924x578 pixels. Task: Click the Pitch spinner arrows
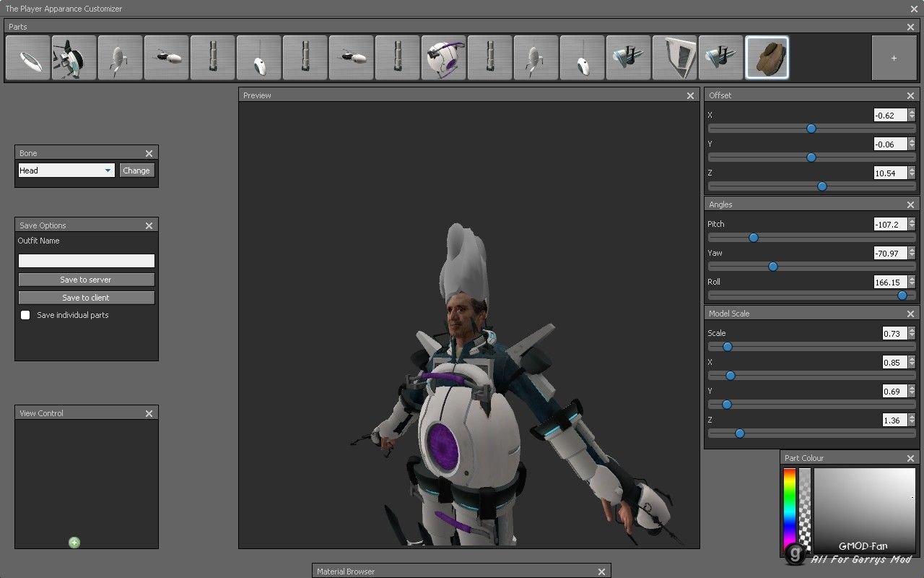[x=912, y=224]
